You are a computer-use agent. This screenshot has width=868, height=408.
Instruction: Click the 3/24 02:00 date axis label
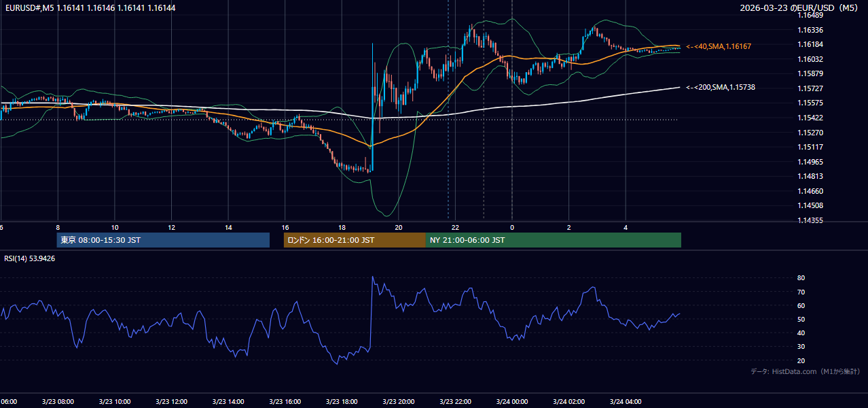[x=568, y=402]
